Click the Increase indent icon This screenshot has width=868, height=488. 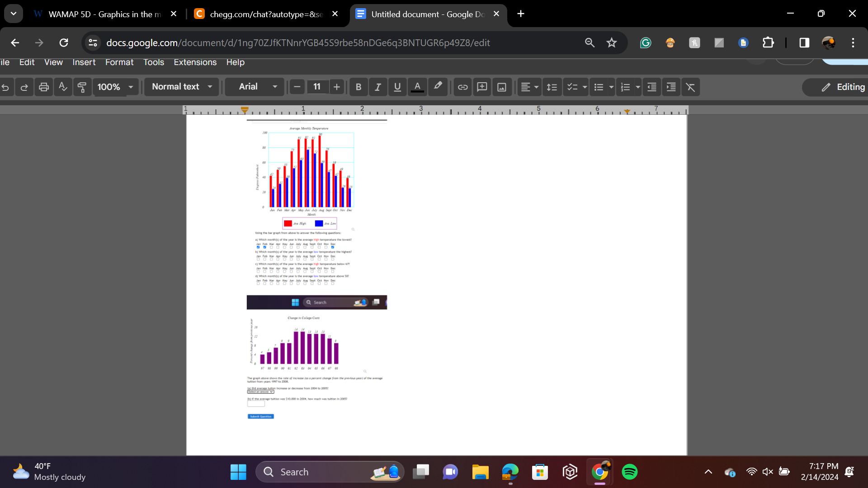coord(671,87)
